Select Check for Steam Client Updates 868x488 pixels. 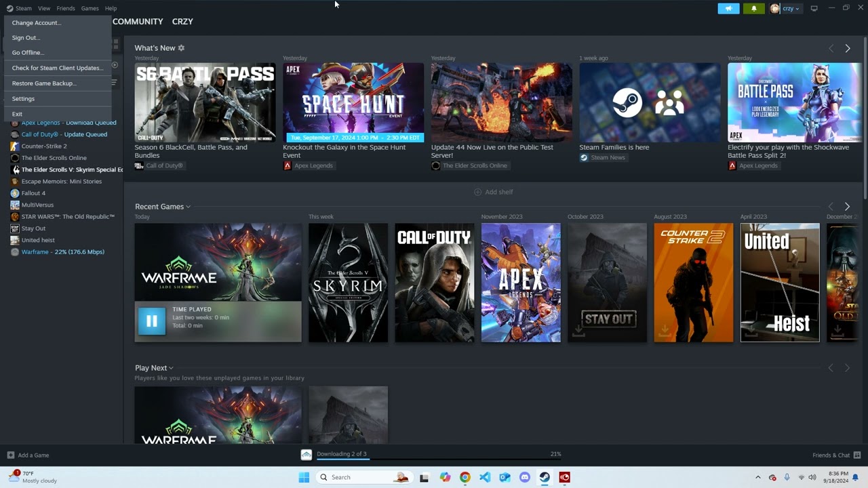pyautogui.click(x=58, y=68)
